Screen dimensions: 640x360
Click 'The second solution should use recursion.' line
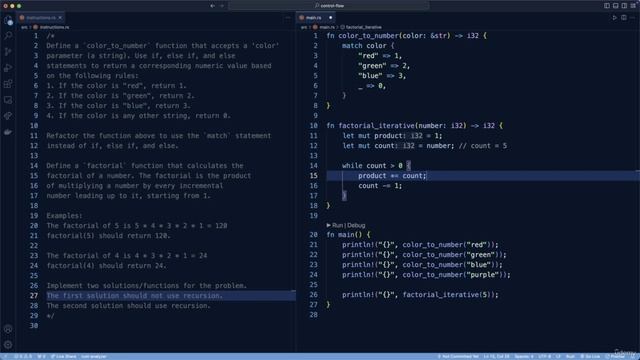(x=128, y=306)
